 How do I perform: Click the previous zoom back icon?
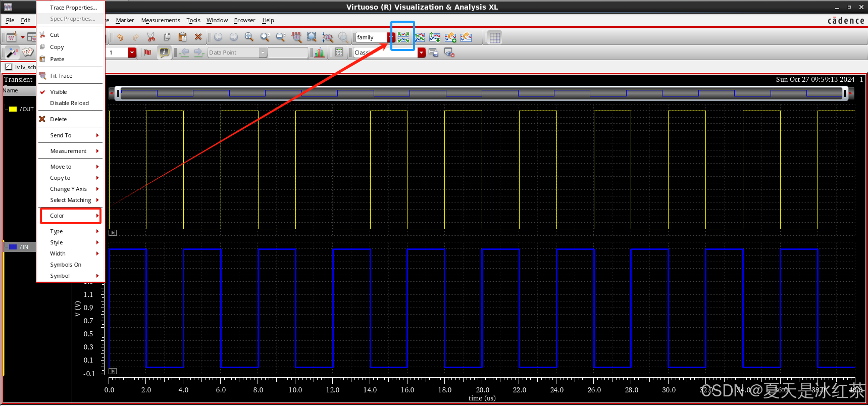218,37
